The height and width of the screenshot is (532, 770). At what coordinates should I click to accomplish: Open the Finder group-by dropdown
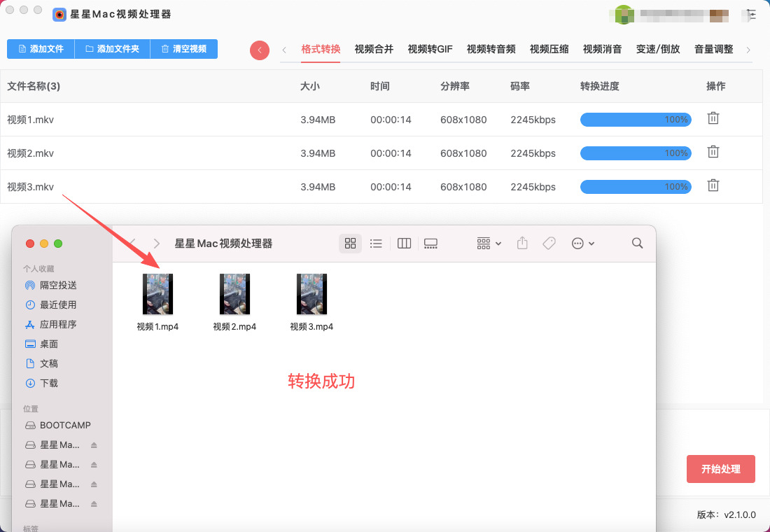(x=489, y=243)
